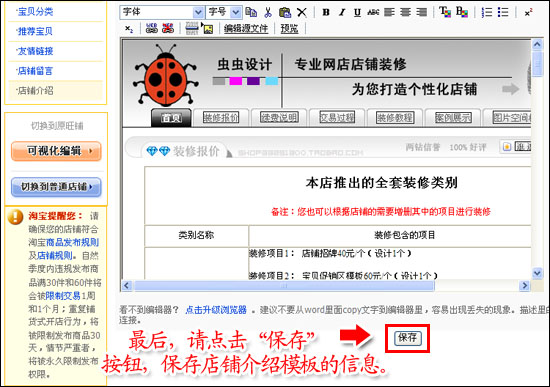
Task: Click the underline formatting icon
Action: (x=357, y=12)
